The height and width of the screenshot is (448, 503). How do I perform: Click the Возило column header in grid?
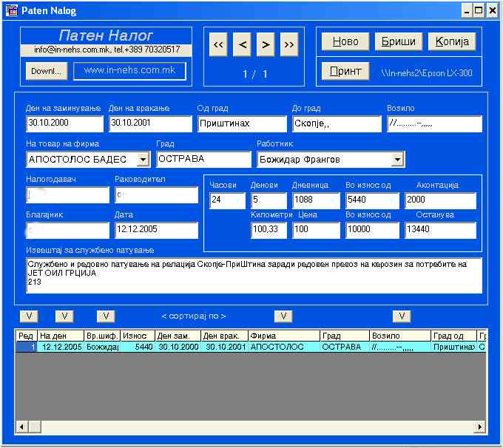pyautogui.click(x=400, y=336)
